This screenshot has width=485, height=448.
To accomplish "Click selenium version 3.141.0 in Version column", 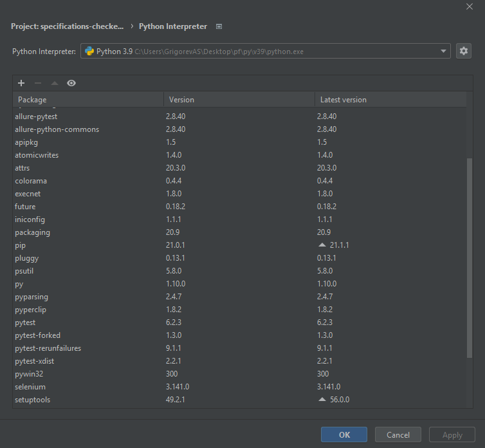I will click(x=178, y=387).
